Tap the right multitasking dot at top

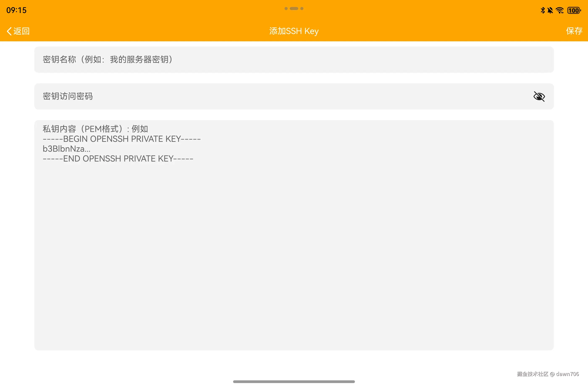pyautogui.click(x=302, y=8)
